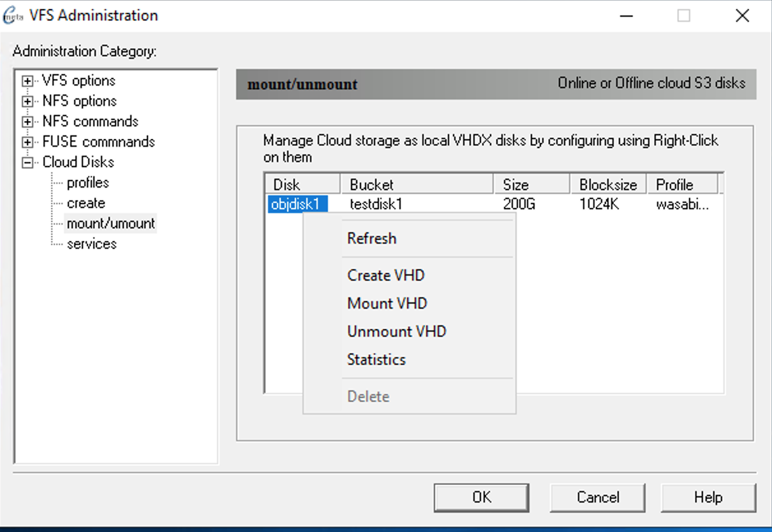The image size is (772, 532).
Task: Open the create item under Cloud Disks
Action: click(85, 203)
